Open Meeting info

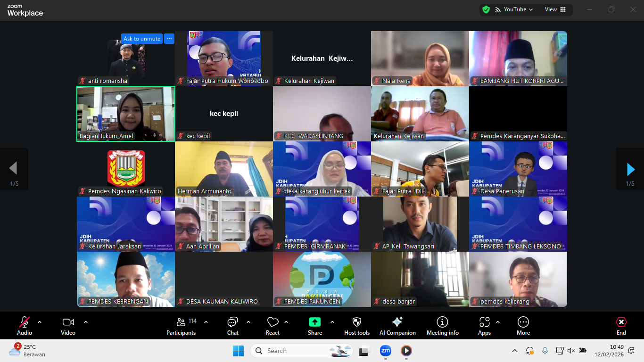(442, 326)
